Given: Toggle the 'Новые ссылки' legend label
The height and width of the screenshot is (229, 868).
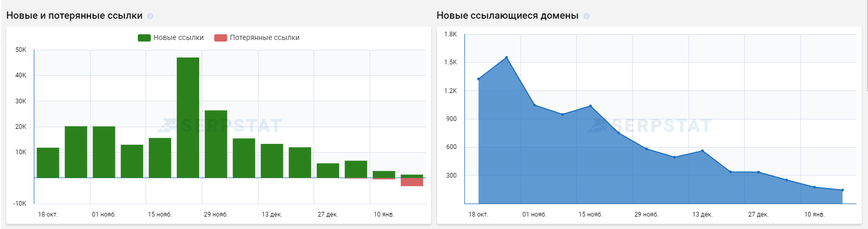Looking at the screenshot, I should click(178, 37).
